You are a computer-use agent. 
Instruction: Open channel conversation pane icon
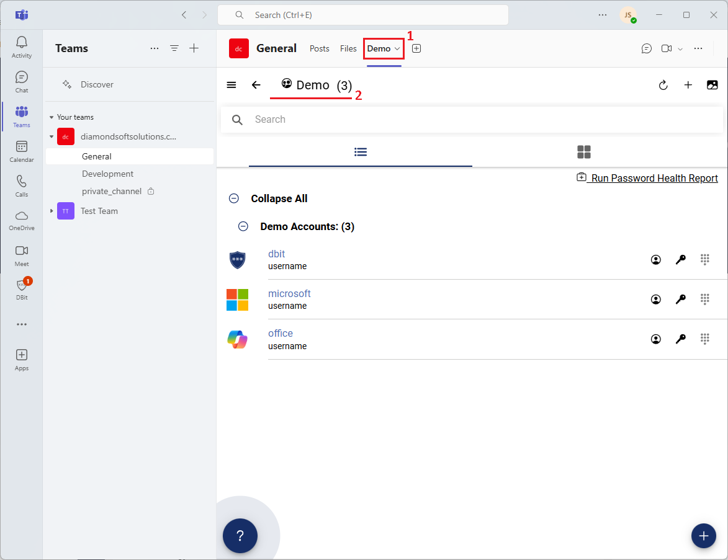pyautogui.click(x=646, y=49)
